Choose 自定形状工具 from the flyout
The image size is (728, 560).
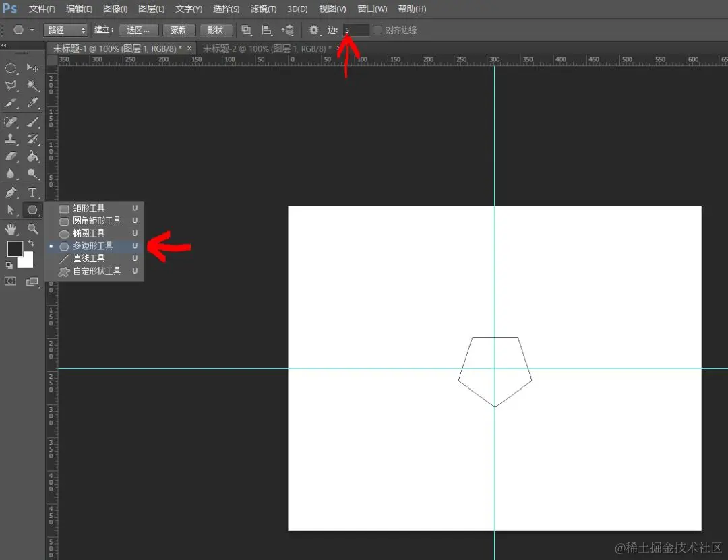[94, 271]
